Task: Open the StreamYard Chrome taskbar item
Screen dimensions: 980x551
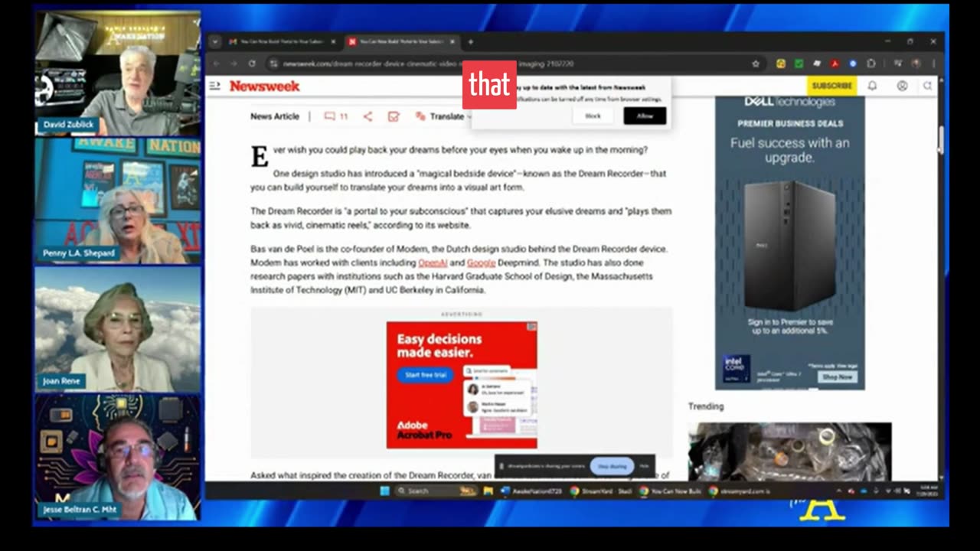Action: 602,491
